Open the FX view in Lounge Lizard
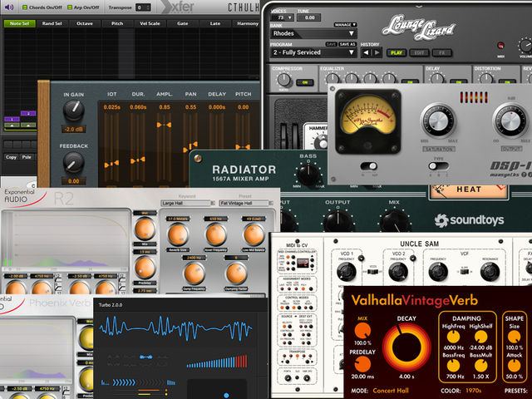This screenshot has height=399, width=532. (x=441, y=53)
